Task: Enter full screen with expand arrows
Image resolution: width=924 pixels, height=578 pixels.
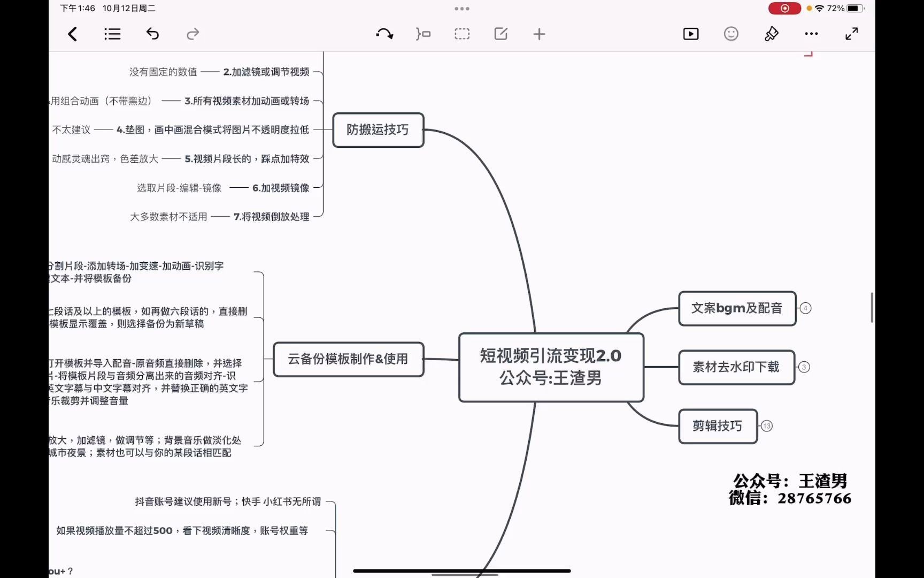Action: (852, 34)
